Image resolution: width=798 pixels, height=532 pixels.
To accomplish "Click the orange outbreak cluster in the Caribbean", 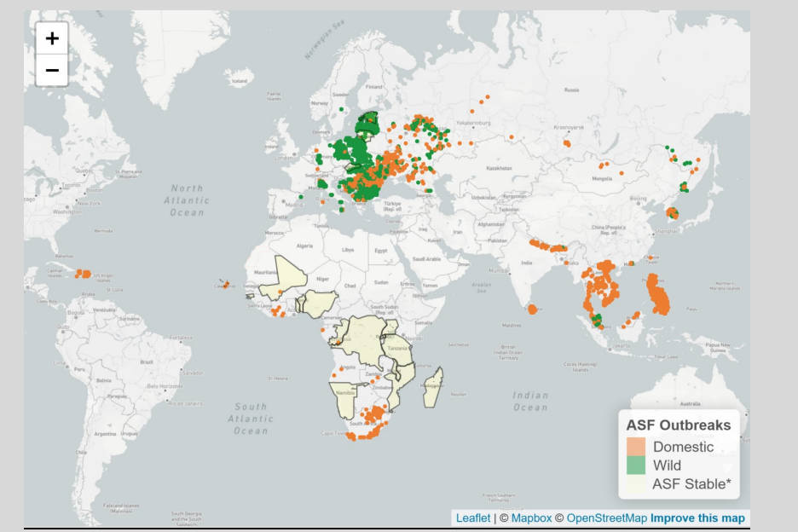I will [x=83, y=274].
